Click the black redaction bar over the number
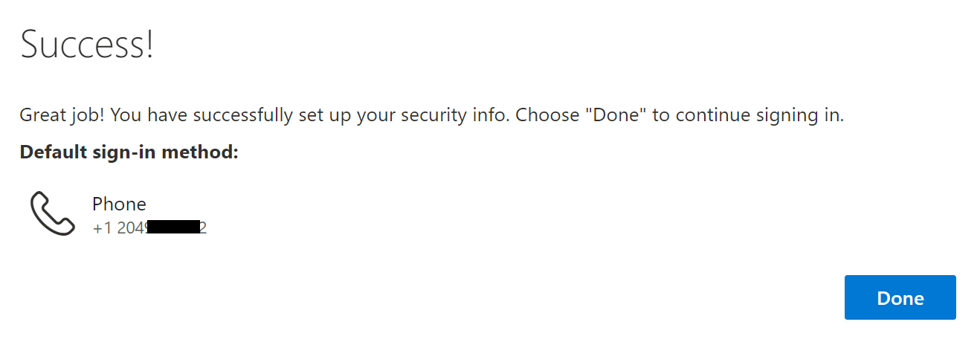Screen dimensions: 980x345 click(174, 227)
